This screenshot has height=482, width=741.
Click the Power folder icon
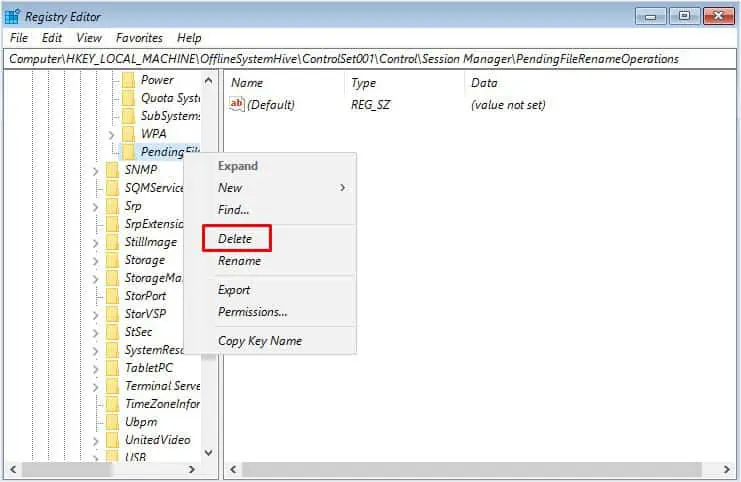pyautogui.click(x=128, y=80)
